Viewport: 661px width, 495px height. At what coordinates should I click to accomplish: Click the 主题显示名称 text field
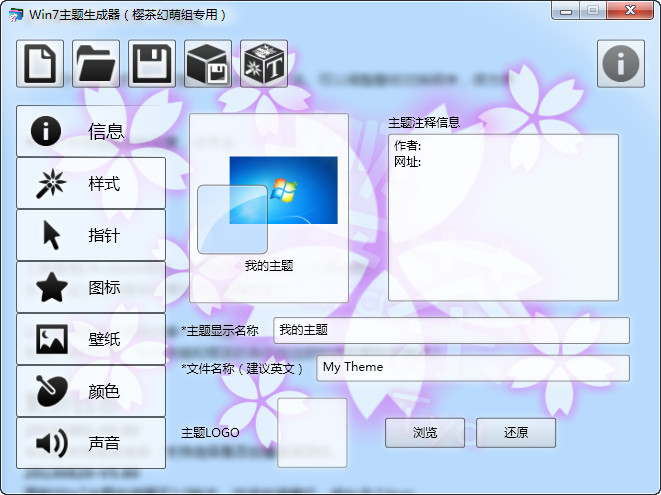tap(451, 330)
